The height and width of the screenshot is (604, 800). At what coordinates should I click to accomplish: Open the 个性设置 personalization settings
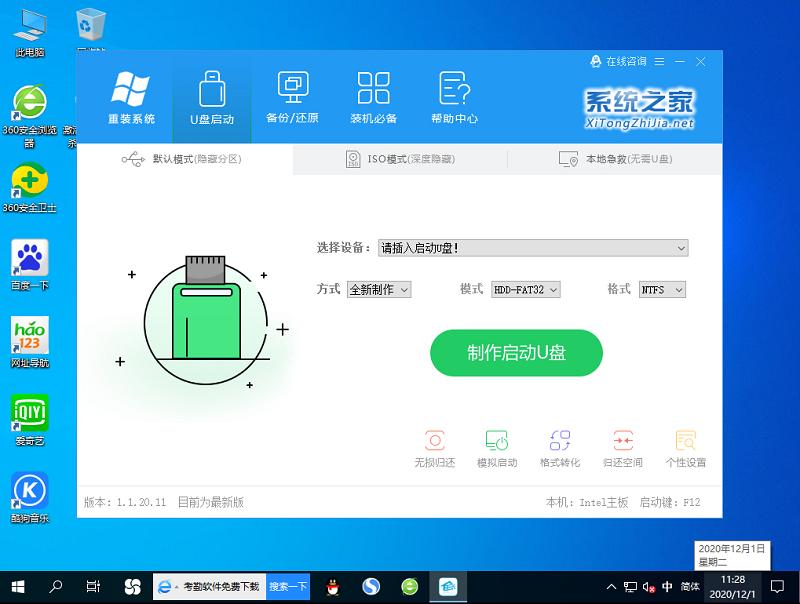click(685, 446)
